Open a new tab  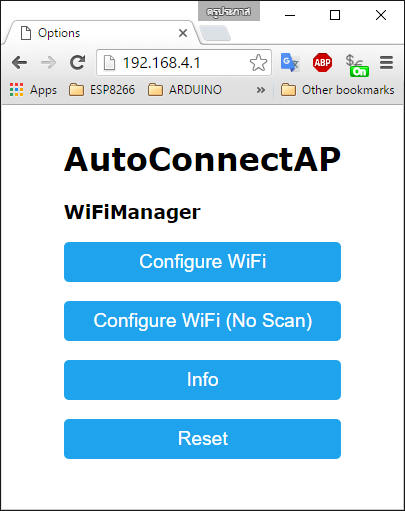point(215,34)
